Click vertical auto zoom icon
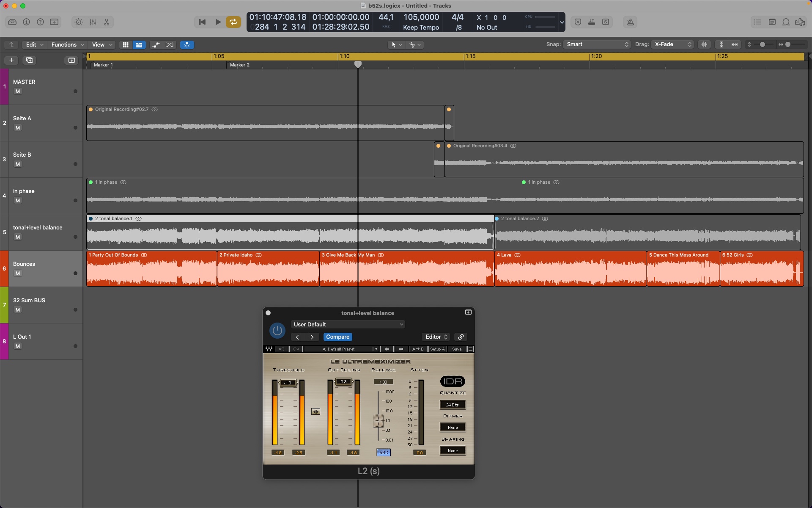The image size is (812, 508). (721, 44)
